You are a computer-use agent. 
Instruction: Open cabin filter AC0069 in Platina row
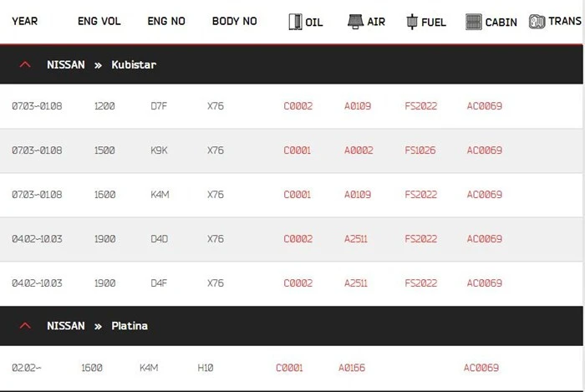tap(481, 368)
